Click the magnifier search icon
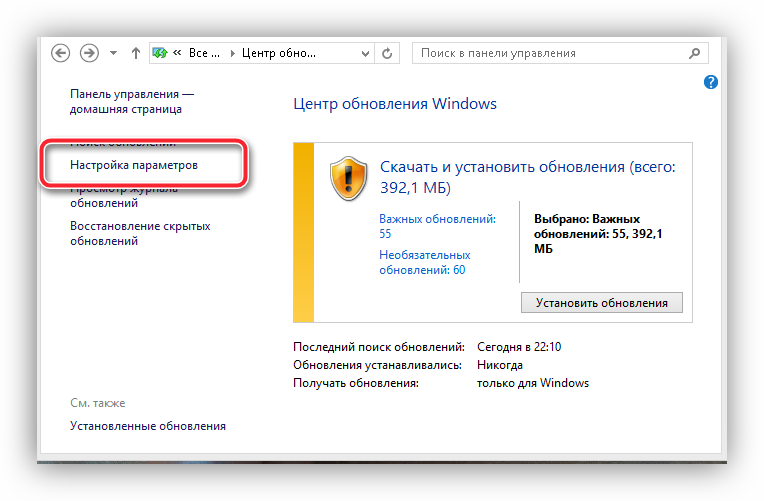The height and width of the screenshot is (501, 764). tap(694, 53)
